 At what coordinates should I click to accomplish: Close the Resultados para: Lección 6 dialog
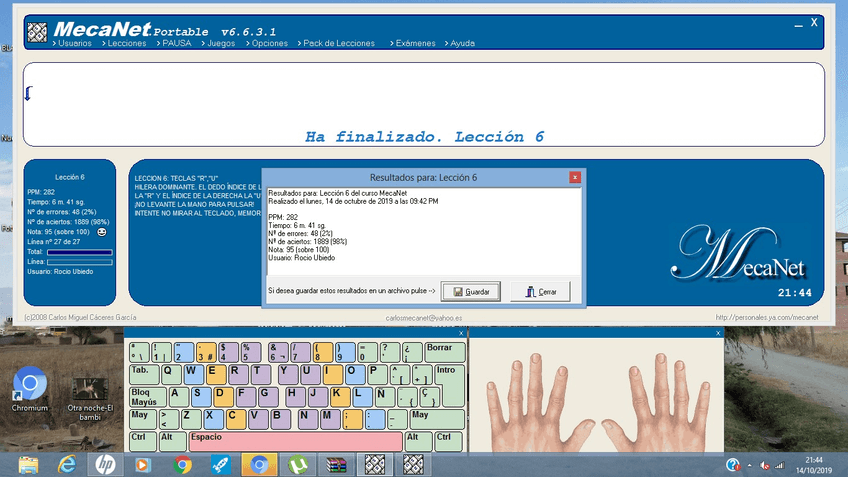click(x=575, y=177)
